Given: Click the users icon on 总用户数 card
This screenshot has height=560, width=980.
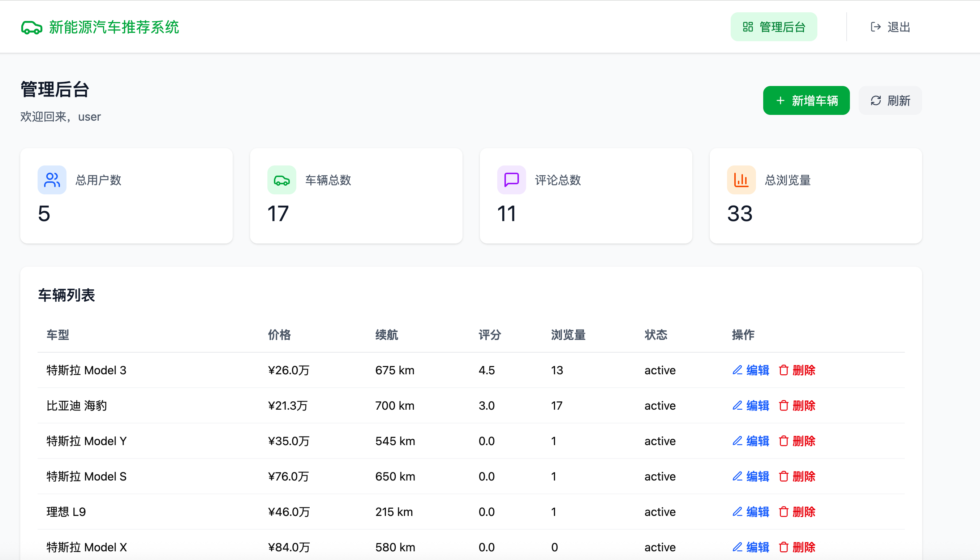Looking at the screenshot, I should click(x=52, y=180).
